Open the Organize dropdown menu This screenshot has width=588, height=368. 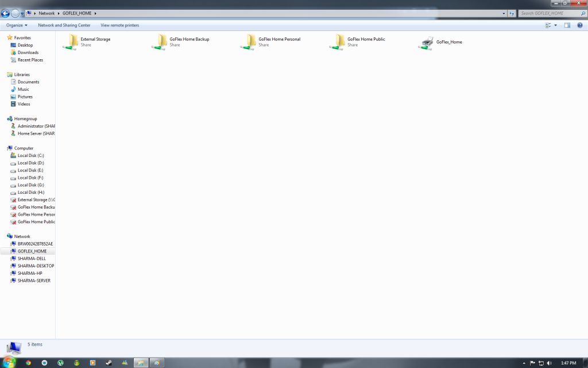(x=17, y=25)
